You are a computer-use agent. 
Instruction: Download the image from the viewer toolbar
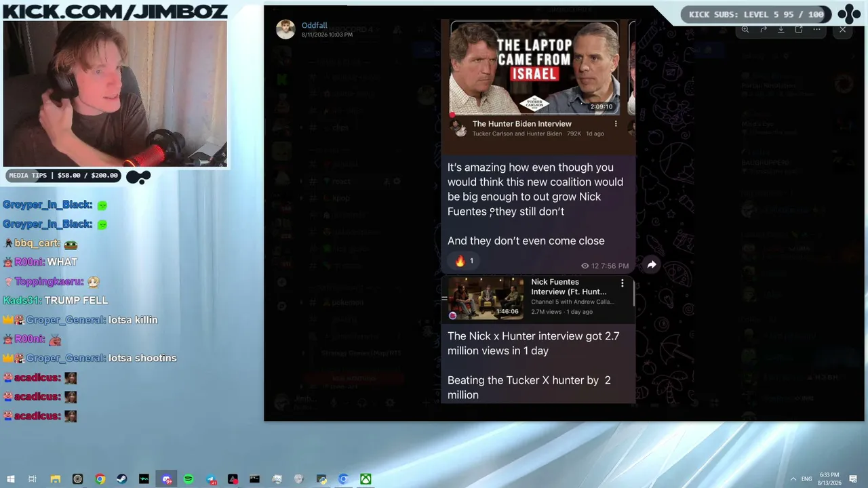[781, 30]
